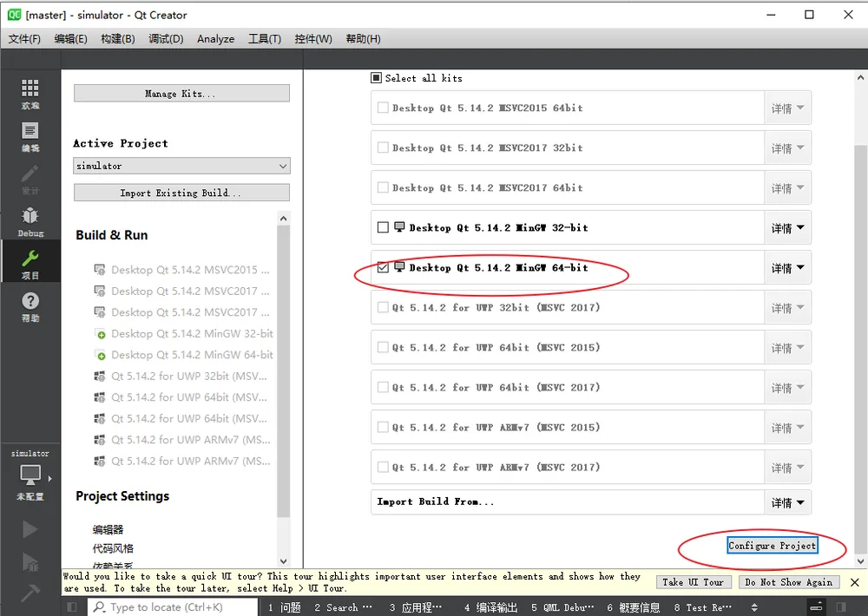Check Desktop Qt 5.14.2 MSVC2017 64bit kit
868x616 pixels.
(383, 187)
